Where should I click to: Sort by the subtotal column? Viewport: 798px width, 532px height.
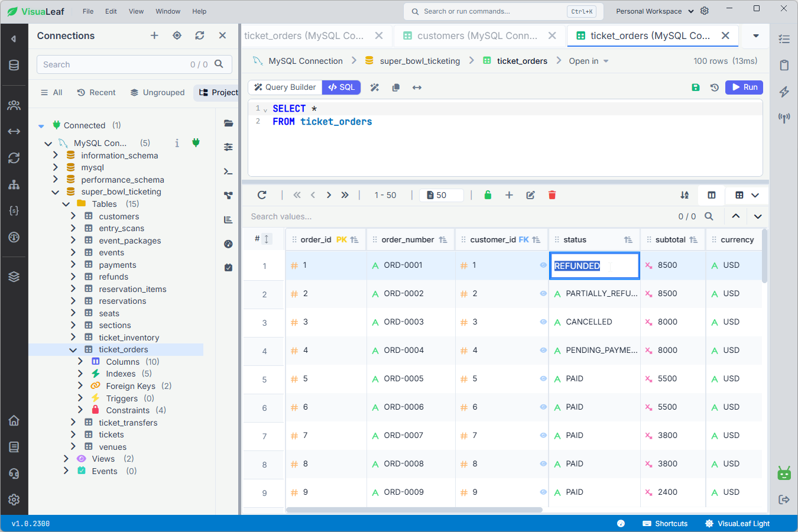click(693, 240)
